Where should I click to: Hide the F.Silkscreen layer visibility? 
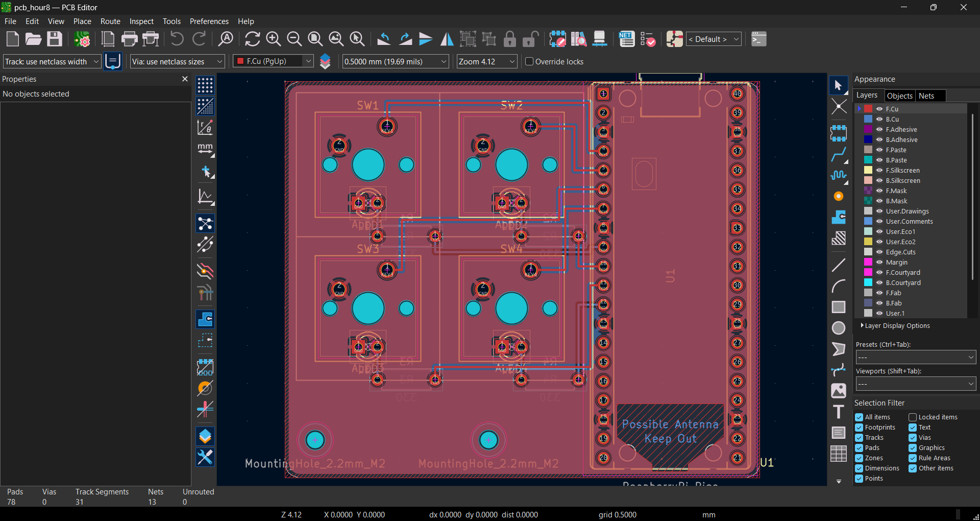tap(879, 170)
